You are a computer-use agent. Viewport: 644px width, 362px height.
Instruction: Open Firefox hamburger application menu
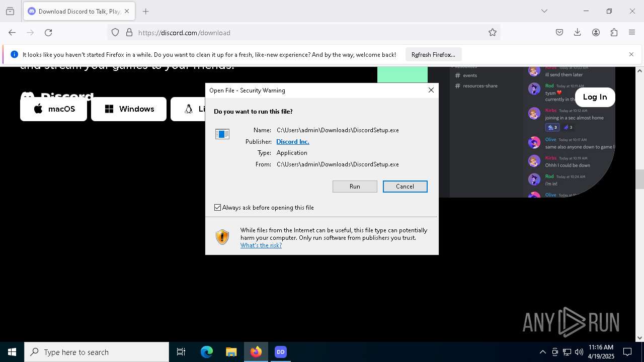[632, 33]
